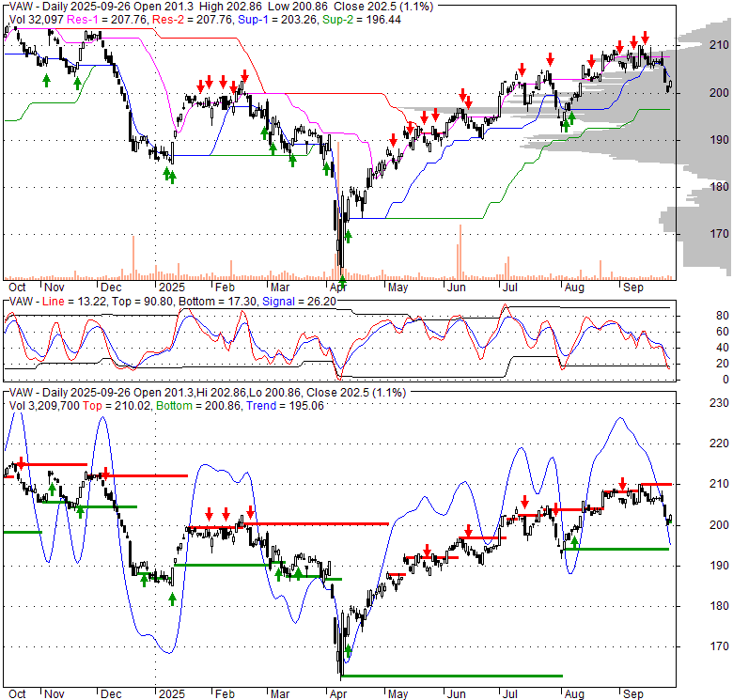Click the Feb label on lower chart time axis
Screen dimensions: 733x700
point(225,694)
